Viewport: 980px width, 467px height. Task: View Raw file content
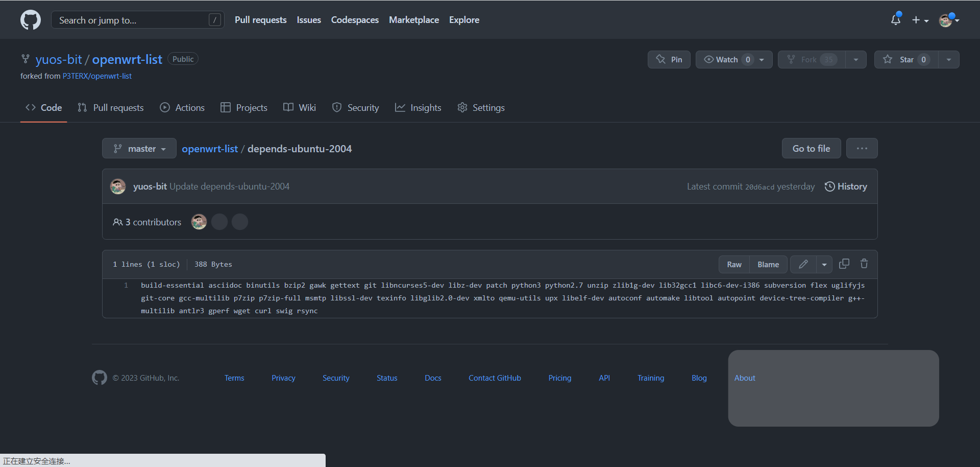[x=734, y=264]
